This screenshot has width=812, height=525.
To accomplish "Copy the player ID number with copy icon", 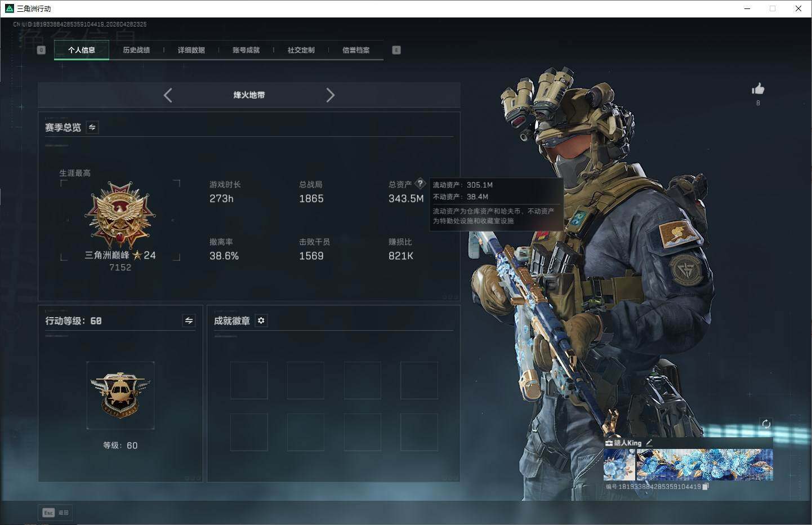I will [706, 487].
